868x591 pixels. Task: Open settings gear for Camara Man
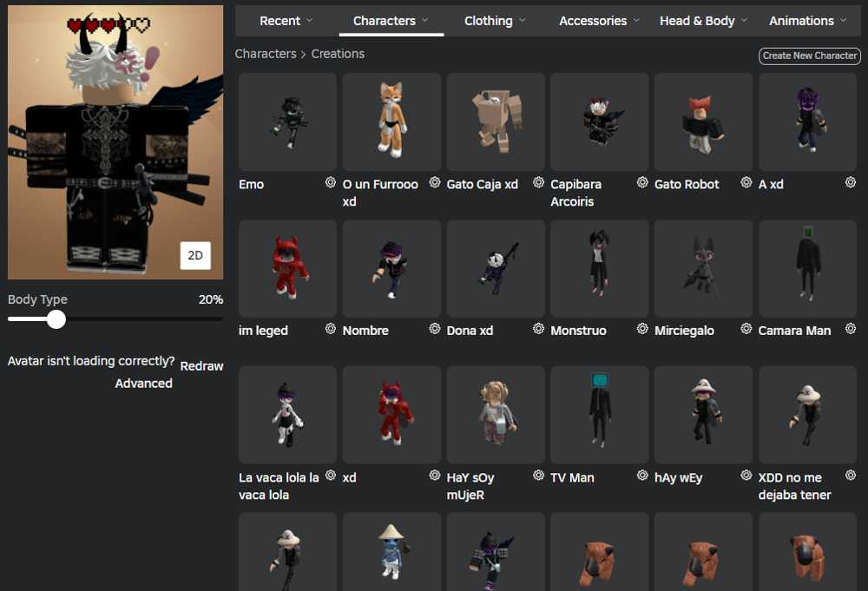(x=851, y=329)
